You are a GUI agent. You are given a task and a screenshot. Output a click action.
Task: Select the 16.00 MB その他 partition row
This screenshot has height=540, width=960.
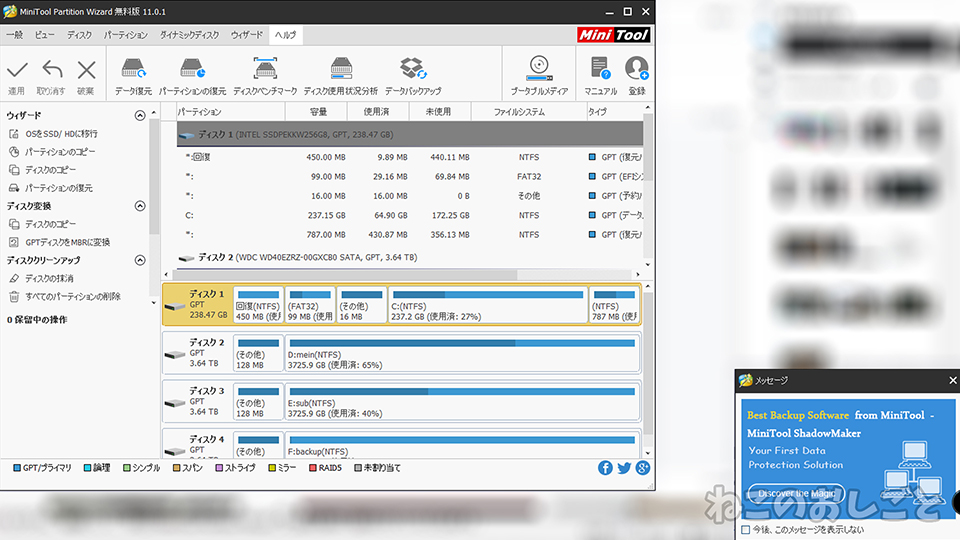click(x=410, y=197)
